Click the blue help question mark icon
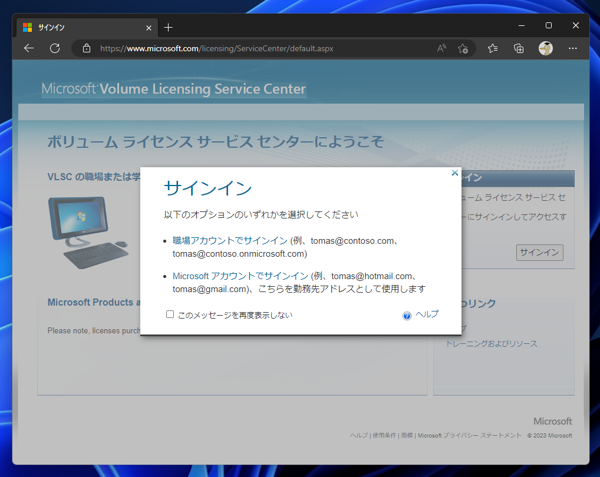This screenshot has height=477, width=600. [x=407, y=316]
